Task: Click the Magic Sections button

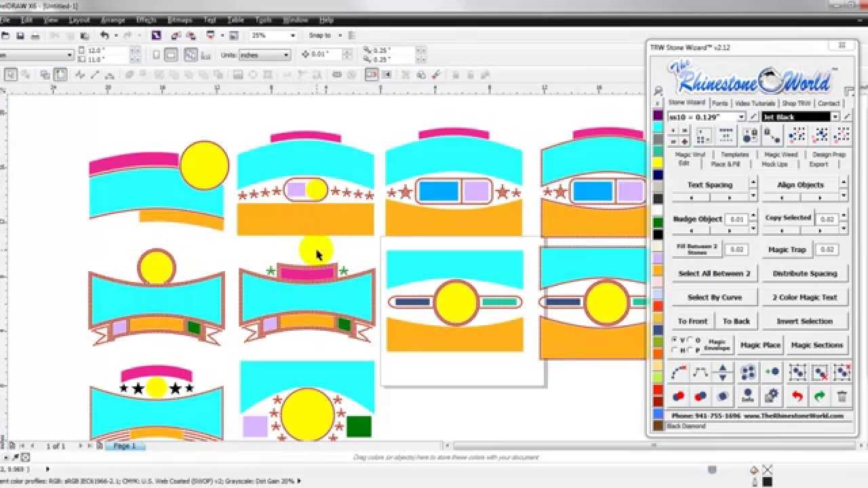Action: click(817, 345)
